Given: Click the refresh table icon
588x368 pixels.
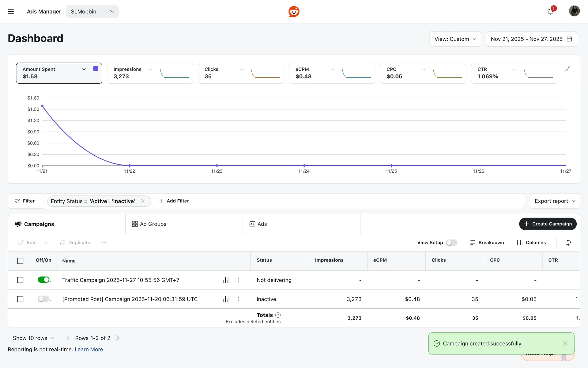Looking at the screenshot, I should click(x=568, y=243).
